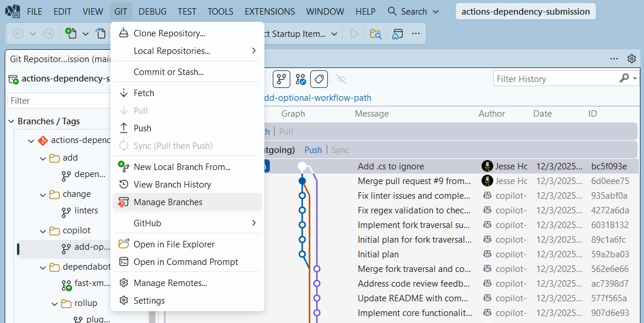Select the linters branch in tree
Image resolution: width=644 pixels, height=323 pixels.
[x=86, y=210]
